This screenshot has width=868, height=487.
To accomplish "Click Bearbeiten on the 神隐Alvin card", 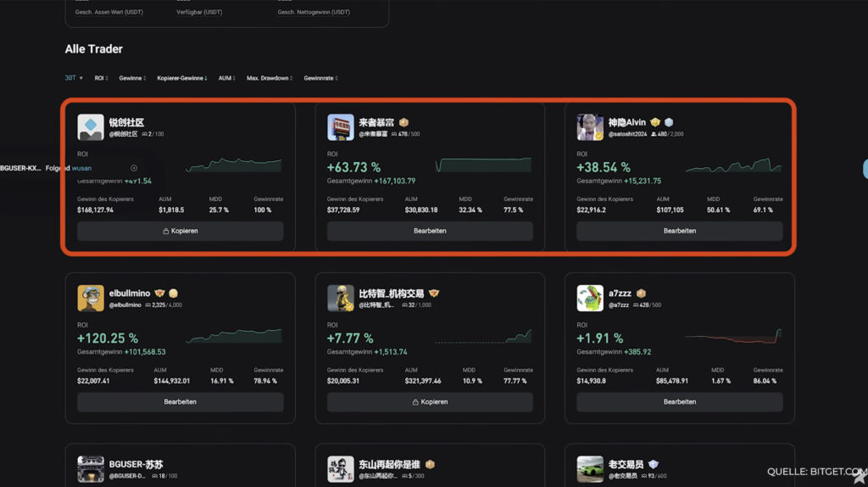I will [679, 231].
